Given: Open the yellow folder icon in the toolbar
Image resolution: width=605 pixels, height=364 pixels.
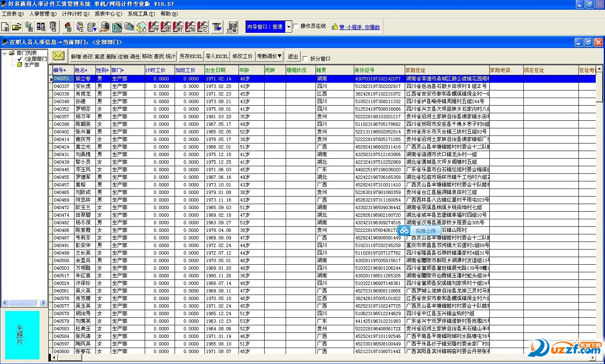Looking at the screenshot, I should click(17, 27).
